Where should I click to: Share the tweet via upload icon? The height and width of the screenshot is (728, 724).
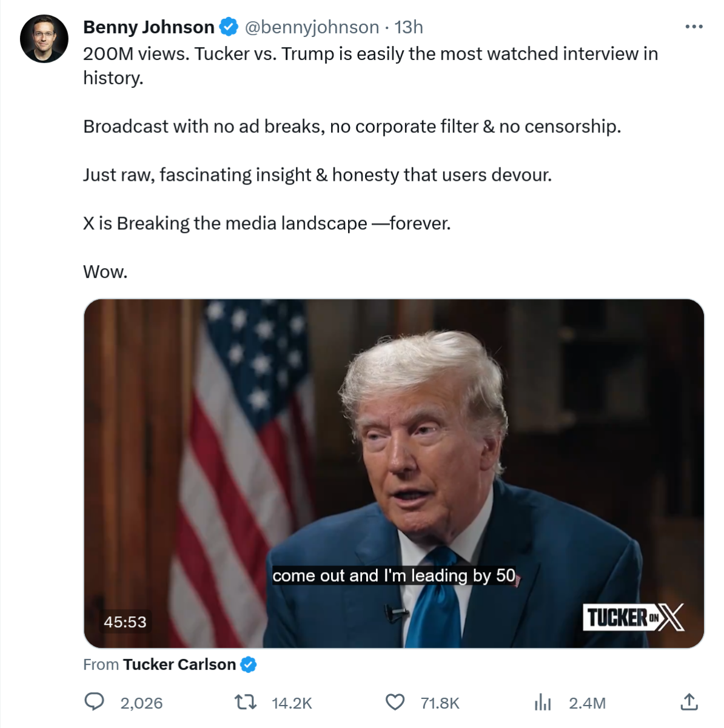pyautogui.click(x=689, y=702)
